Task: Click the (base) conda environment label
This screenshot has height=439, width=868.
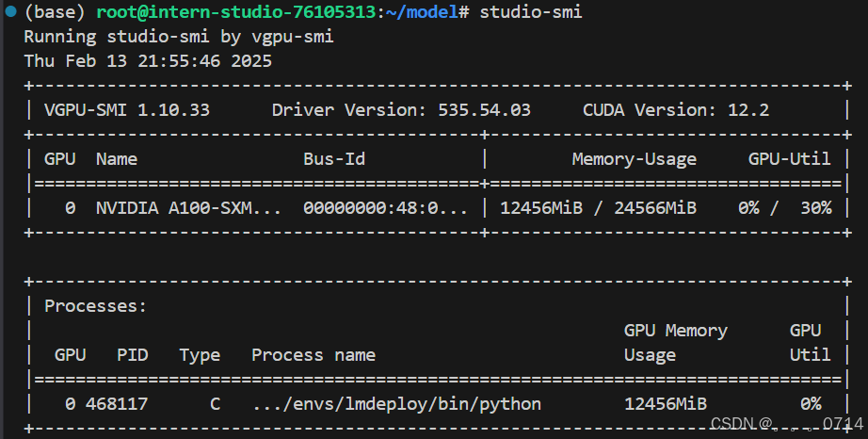Action: [55, 12]
